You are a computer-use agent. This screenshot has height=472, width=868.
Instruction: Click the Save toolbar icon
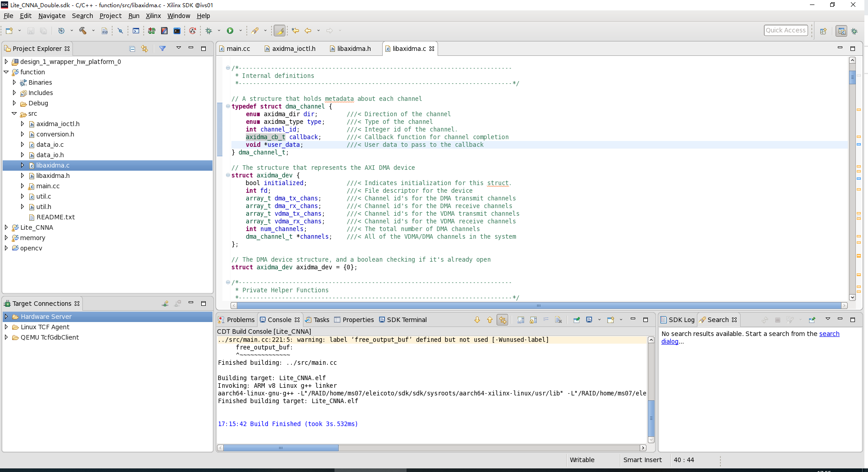tap(31, 31)
